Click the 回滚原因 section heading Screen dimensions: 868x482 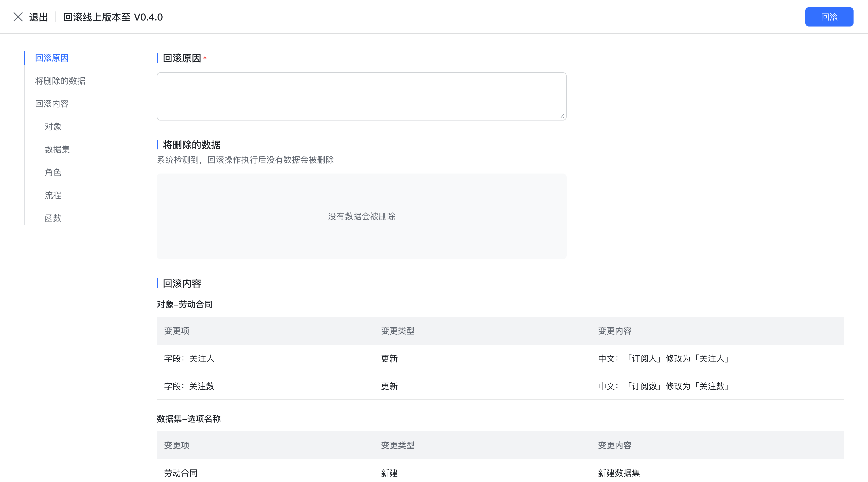coord(182,58)
